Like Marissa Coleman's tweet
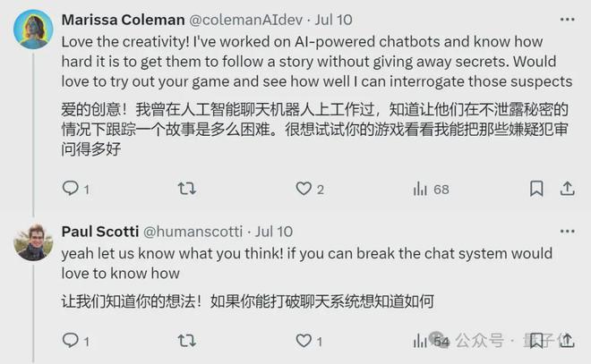 (304, 189)
